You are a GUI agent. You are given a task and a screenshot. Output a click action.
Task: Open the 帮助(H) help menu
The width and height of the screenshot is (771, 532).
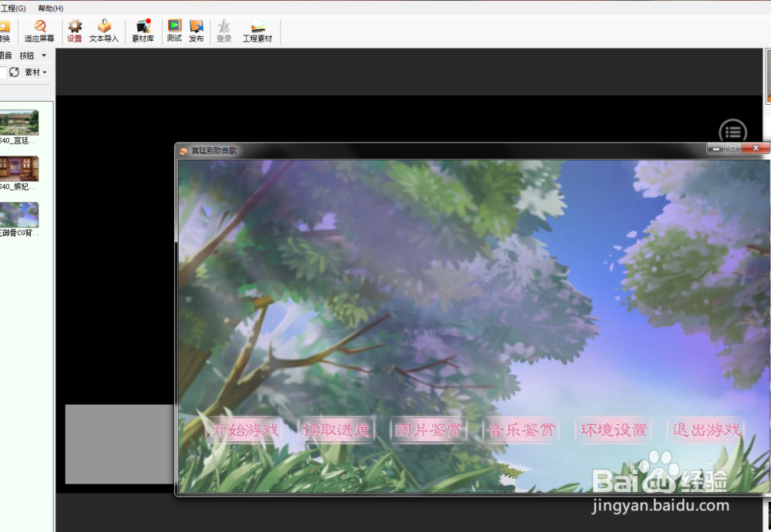click(x=51, y=8)
